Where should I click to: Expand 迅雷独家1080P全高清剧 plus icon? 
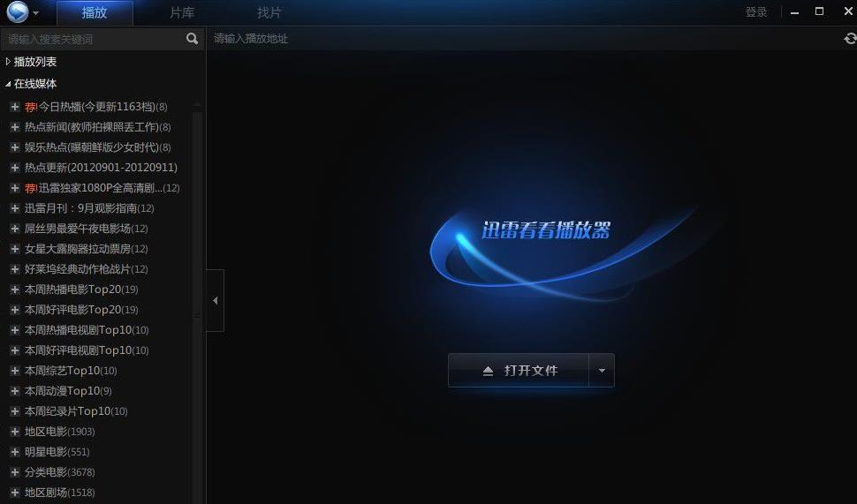15,188
